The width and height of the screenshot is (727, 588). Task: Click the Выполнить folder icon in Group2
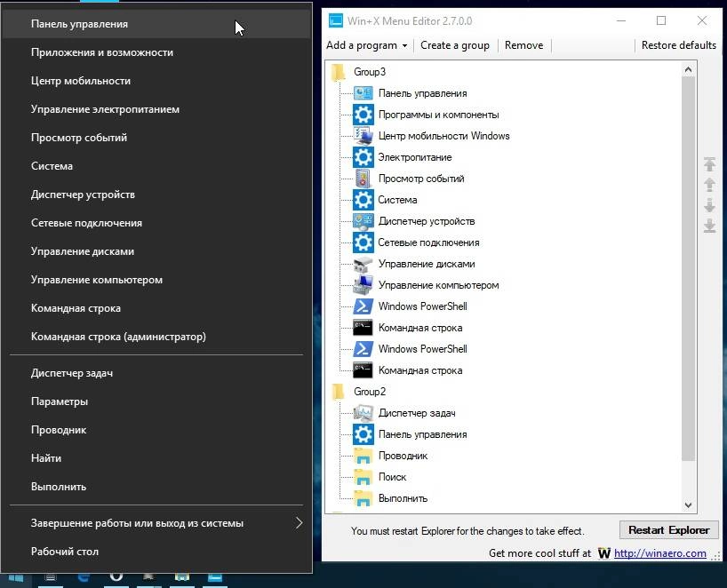[363, 498]
